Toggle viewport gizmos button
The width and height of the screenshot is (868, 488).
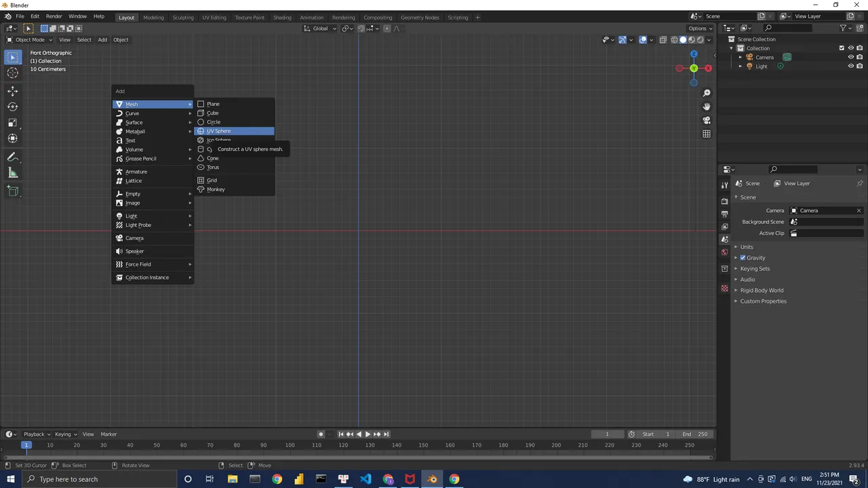pos(623,40)
